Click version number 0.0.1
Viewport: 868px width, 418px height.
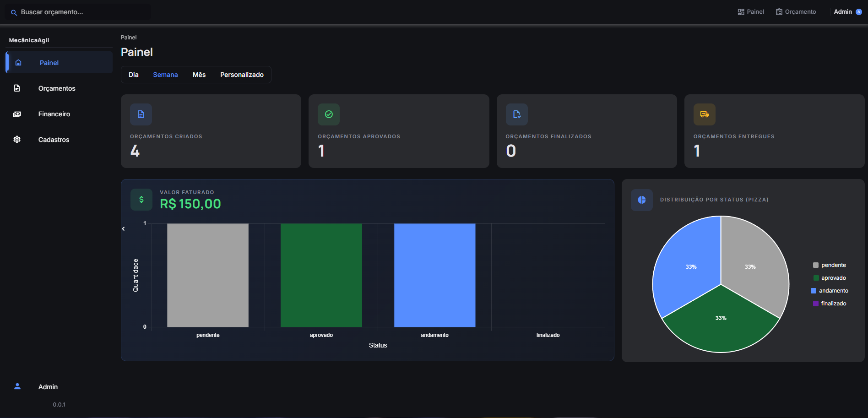(59, 405)
